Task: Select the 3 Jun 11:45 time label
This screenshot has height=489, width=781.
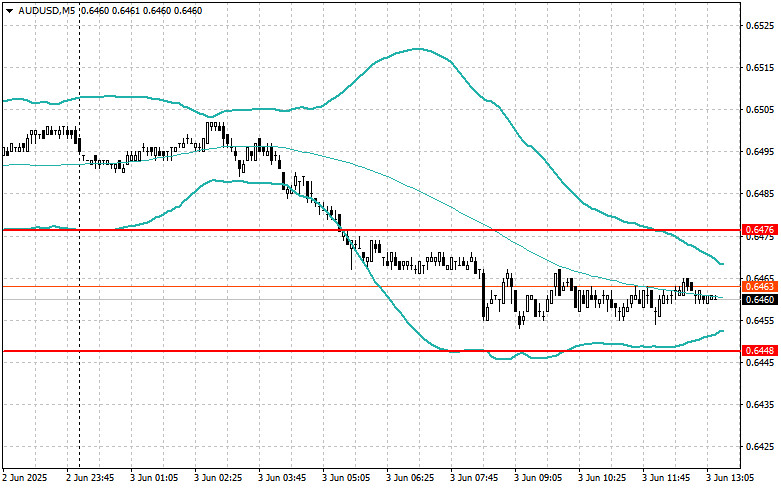Action: pos(666,478)
